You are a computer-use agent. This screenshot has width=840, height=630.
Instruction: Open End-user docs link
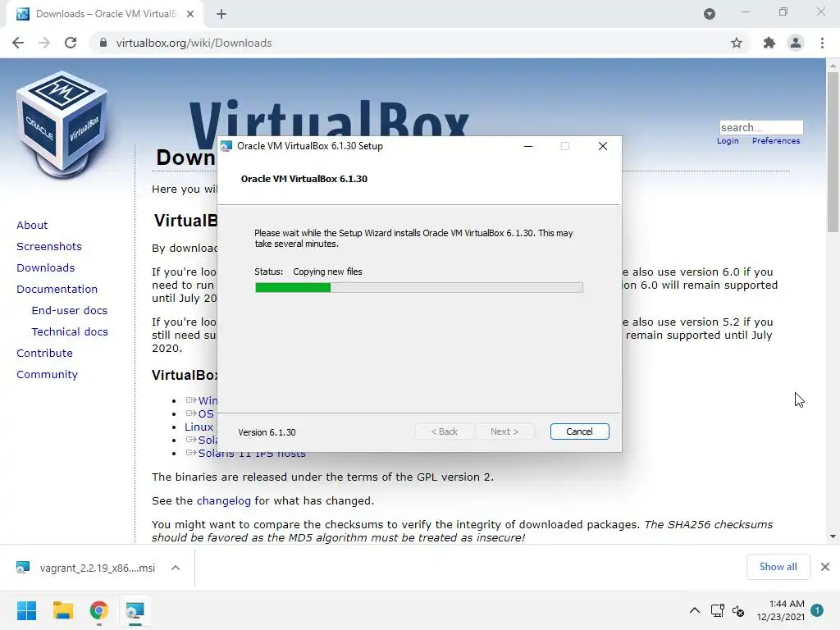click(70, 311)
